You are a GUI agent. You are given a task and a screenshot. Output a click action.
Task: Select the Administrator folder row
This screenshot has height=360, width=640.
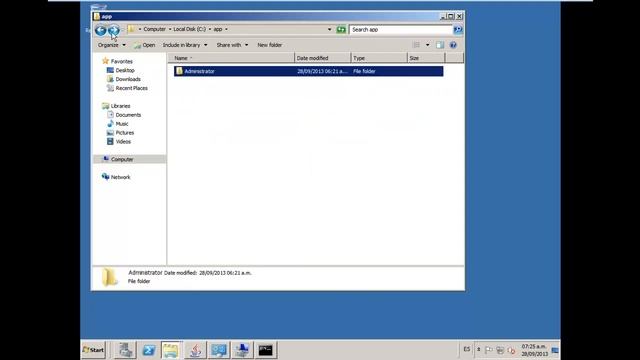pos(309,71)
